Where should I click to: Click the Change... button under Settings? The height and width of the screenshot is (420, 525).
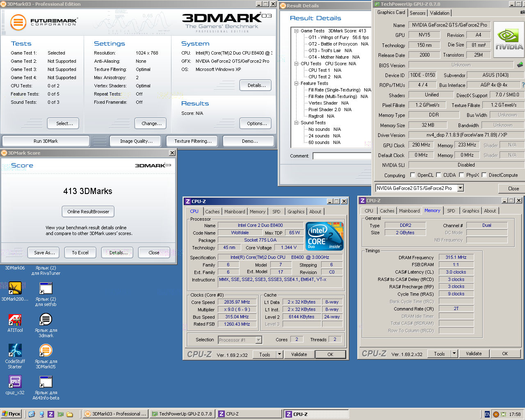tap(151, 123)
